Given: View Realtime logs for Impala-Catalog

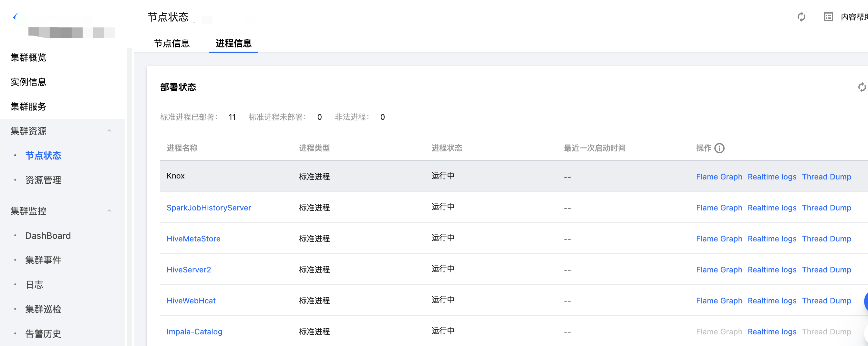Looking at the screenshot, I should [x=772, y=332].
